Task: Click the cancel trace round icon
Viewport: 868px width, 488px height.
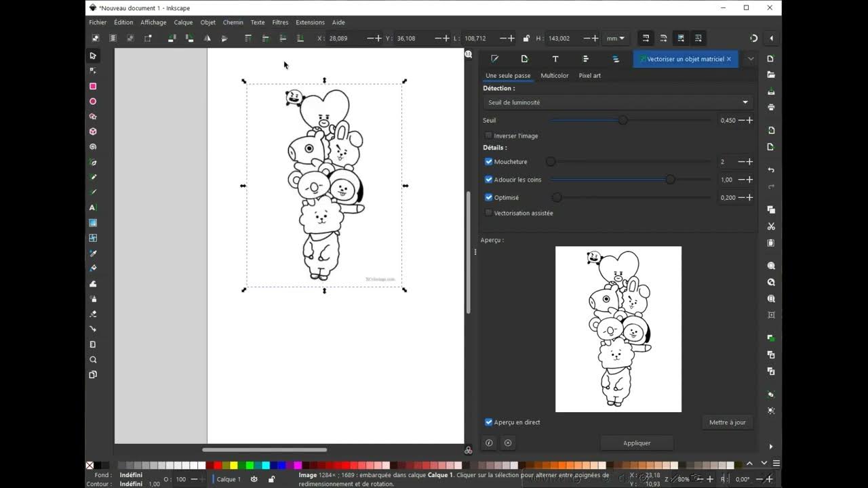Action: 508,443
